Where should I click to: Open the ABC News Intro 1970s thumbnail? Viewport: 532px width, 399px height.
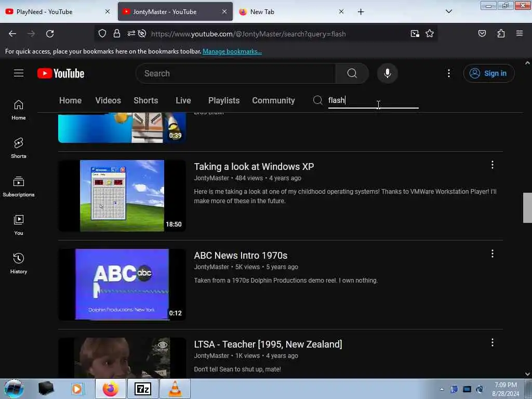122,285
